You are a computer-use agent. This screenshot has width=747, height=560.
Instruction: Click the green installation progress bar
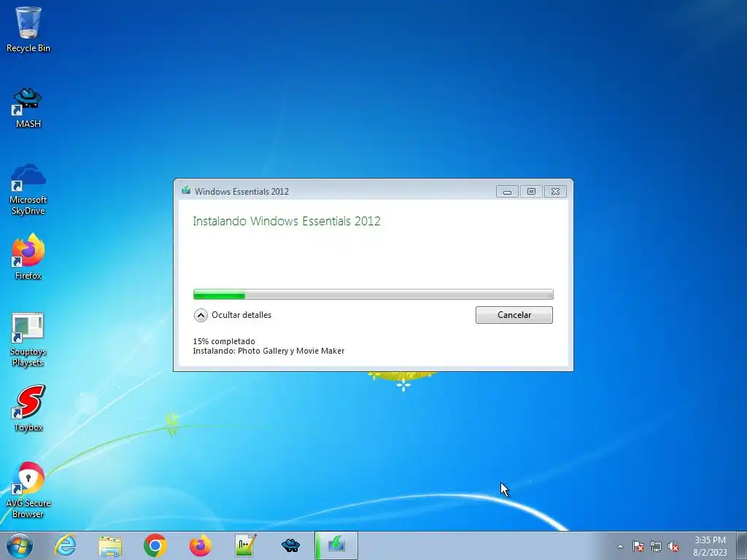[373, 295]
